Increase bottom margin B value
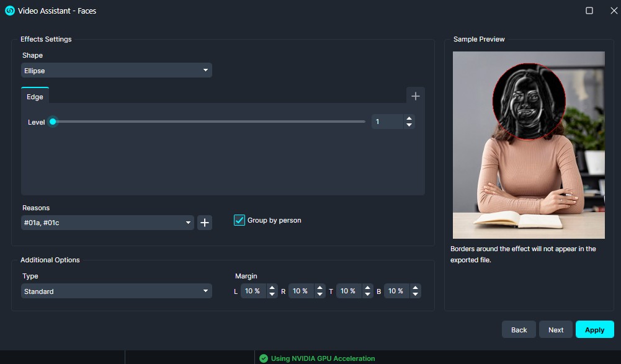 point(415,288)
